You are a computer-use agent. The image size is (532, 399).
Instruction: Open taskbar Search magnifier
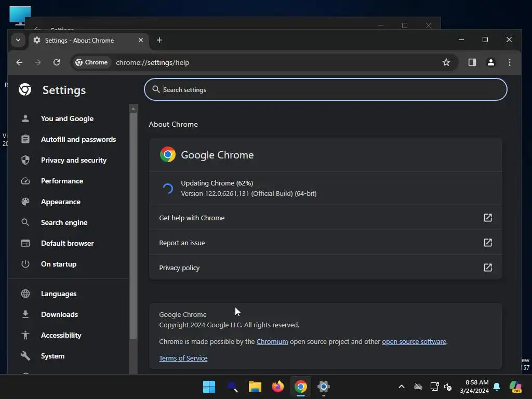click(232, 387)
